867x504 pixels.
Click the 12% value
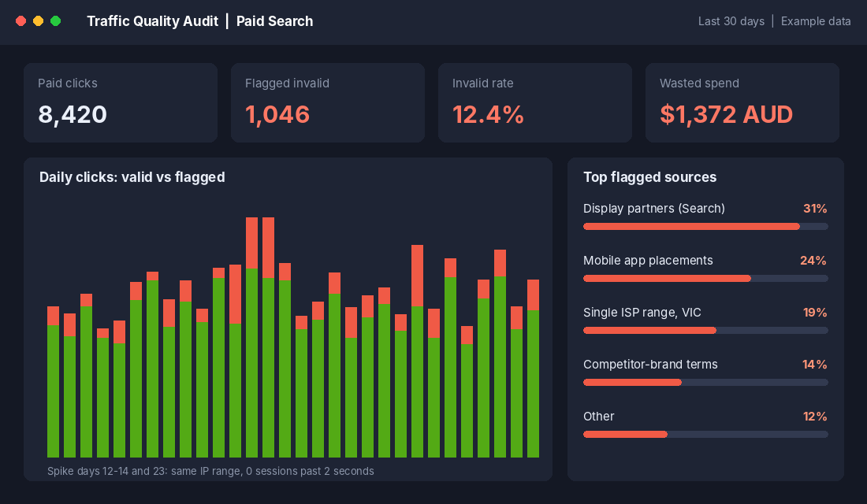tap(815, 416)
